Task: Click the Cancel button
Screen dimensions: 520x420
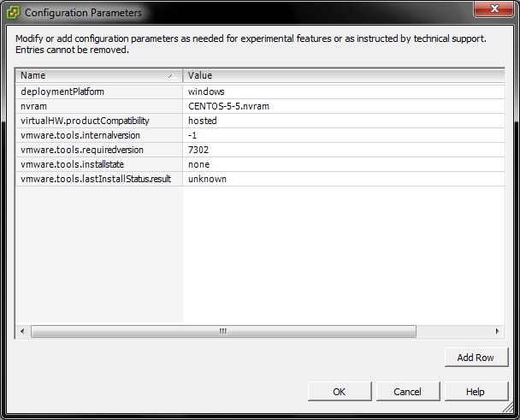Action: 408,392
